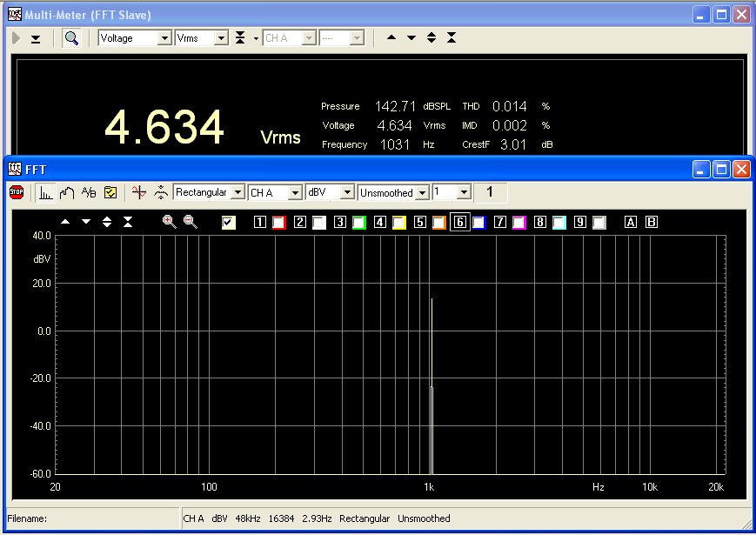
Task: Click the magenta color swatch for trace 7
Action: coord(518,223)
